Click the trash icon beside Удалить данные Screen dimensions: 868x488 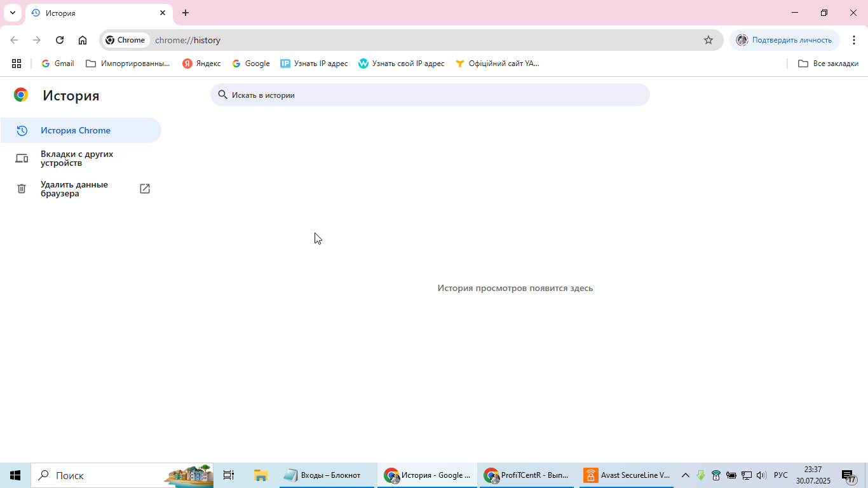22,189
